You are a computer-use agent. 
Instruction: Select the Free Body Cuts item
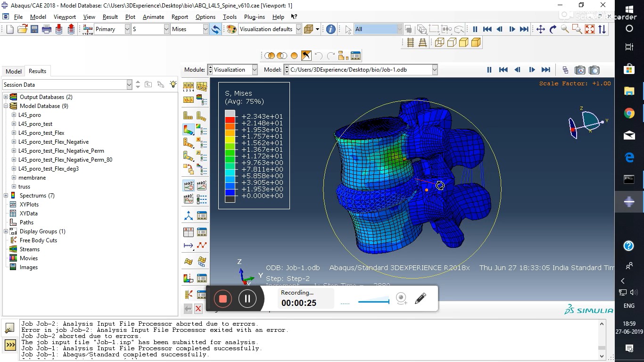tap(38, 240)
